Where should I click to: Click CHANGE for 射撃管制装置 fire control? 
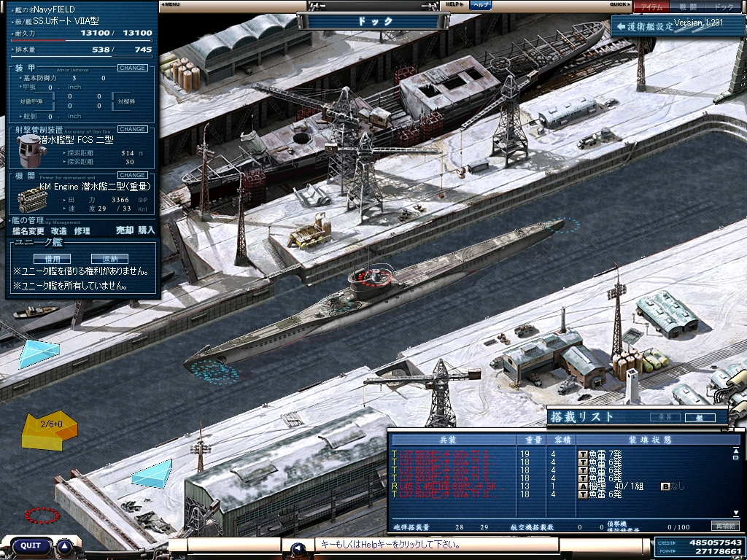click(x=133, y=129)
